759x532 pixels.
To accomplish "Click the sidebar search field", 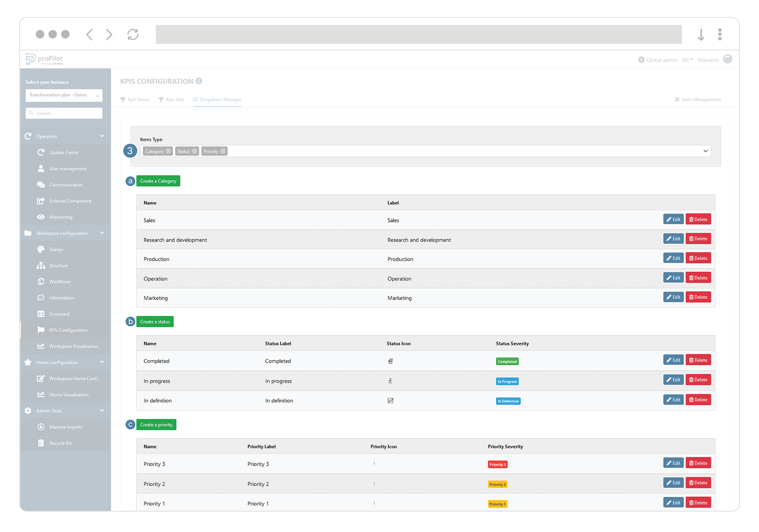I will pyautogui.click(x=64, y=113).
